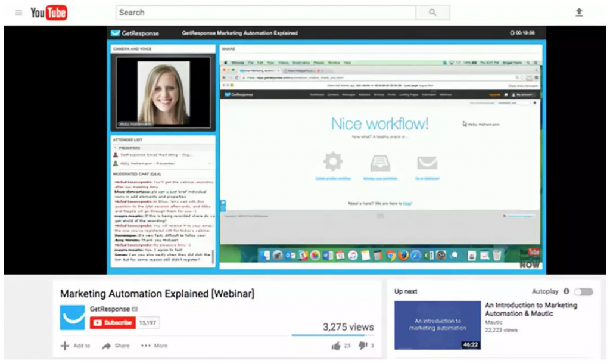Subscribe to the GetResponse channel
The width and height of the screenshot is (610, 364).
[x=112, y=322]
